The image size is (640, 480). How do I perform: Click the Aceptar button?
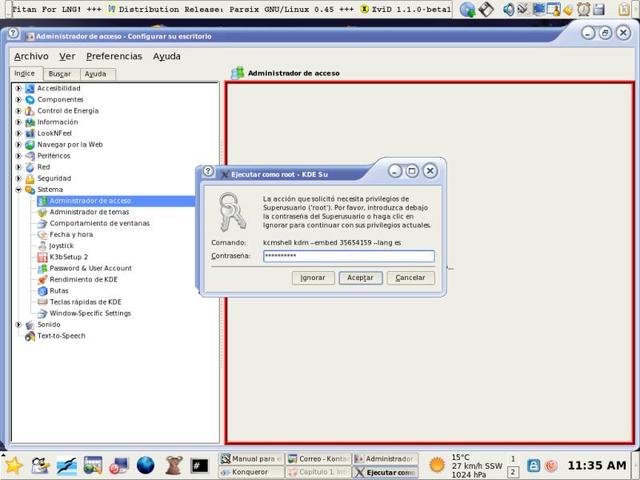click(360, 278)
